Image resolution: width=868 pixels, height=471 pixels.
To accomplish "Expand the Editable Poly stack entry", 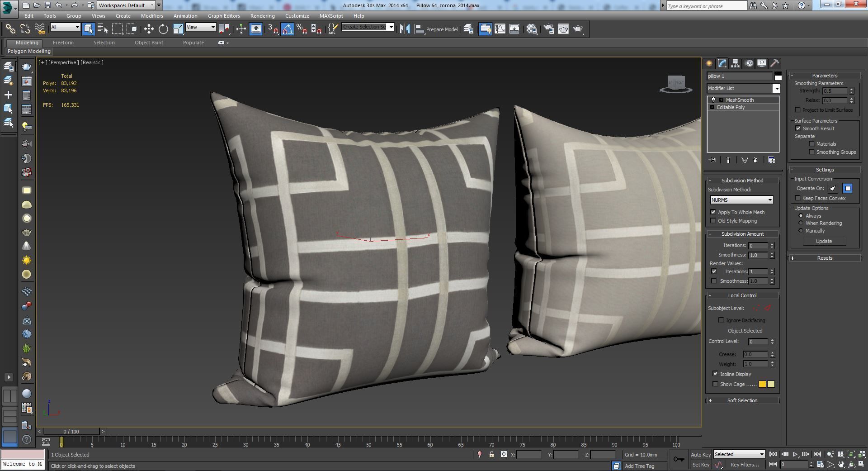I will [712, 107].
